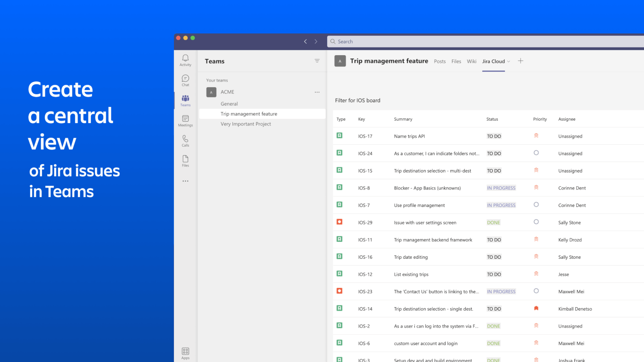Open Chat in the sidebar
This screenshot has height=362, width=644.
point(185,80)
